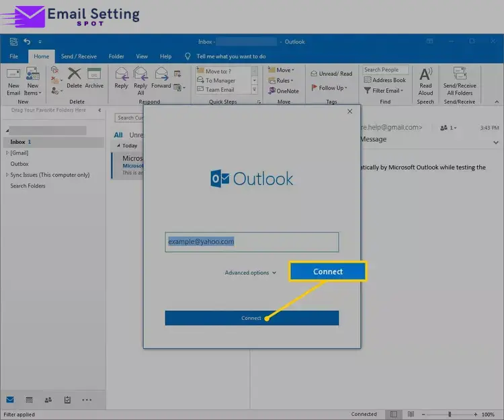504x420 pixels.
Task: Click the zoom out minus button
Action: coord(423,414)
